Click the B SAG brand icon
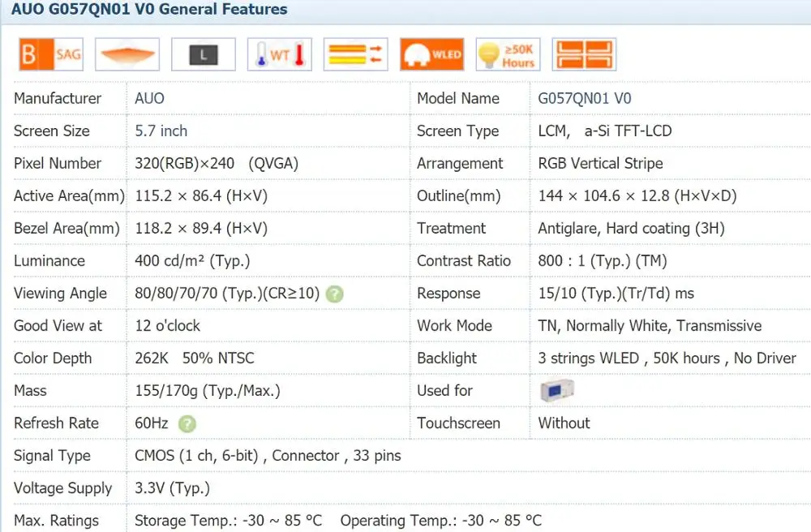811x532 pixels. click(50, 54)
